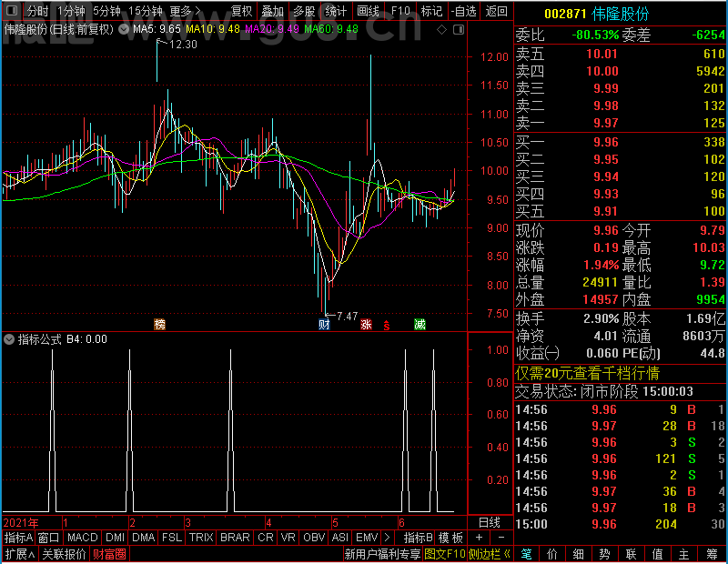
Task: Click the 2021年 timeline label
Action: pos(21,523)
